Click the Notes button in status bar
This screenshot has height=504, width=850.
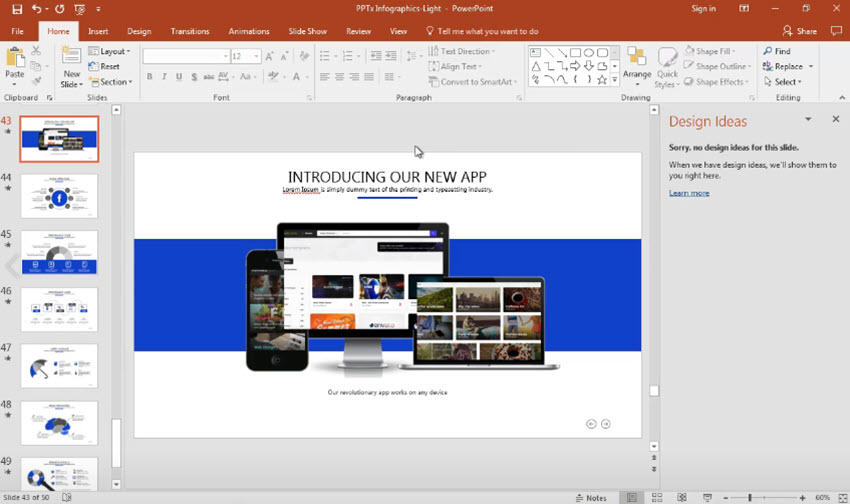point(591,497)
